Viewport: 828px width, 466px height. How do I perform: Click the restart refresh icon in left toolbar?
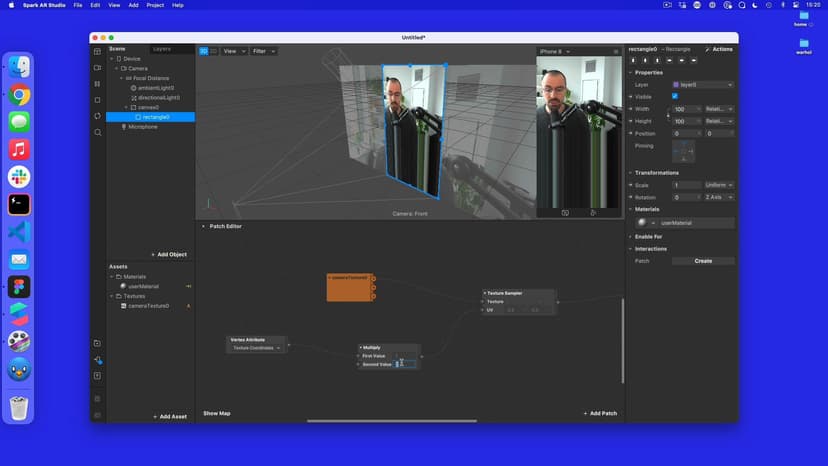[97, 116]
